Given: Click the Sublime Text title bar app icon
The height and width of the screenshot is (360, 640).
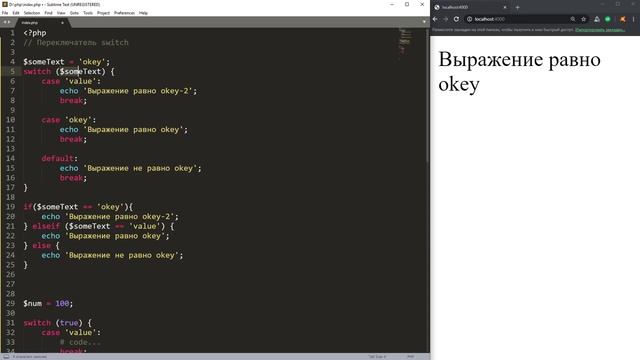Looking at the screenshot, I should pos(5,4).
